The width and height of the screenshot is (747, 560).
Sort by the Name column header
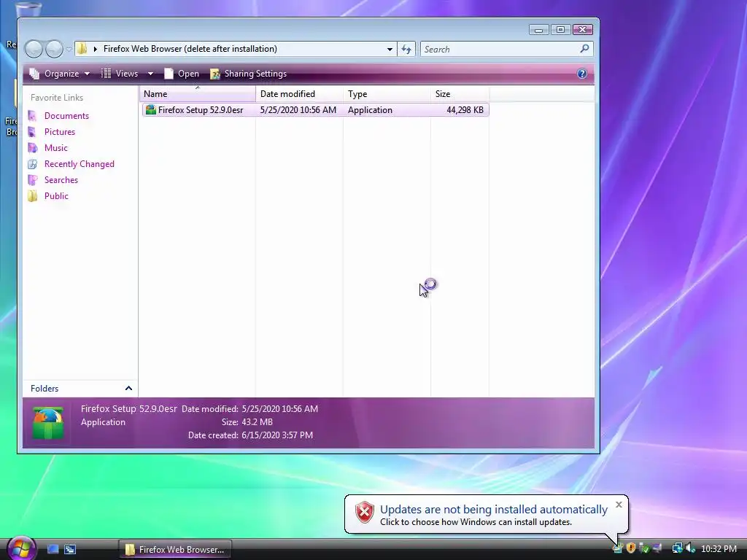click(x=198, y=94)
